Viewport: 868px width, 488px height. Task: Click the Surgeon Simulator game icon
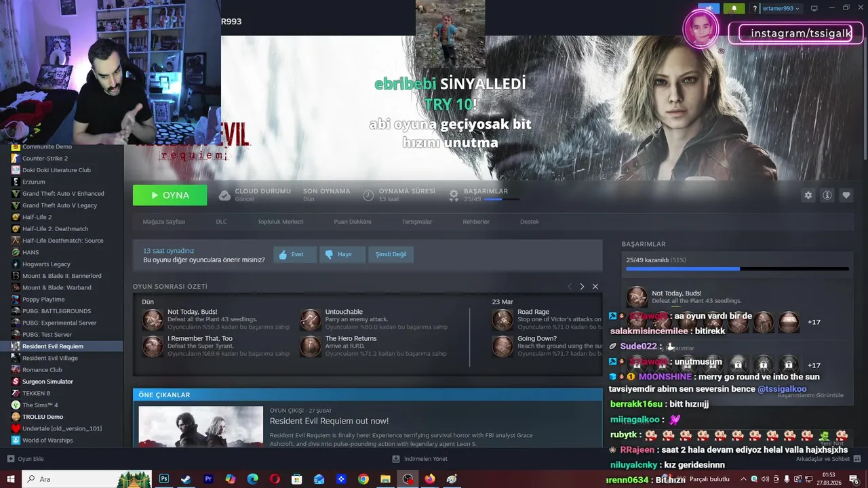pos(16,382)
